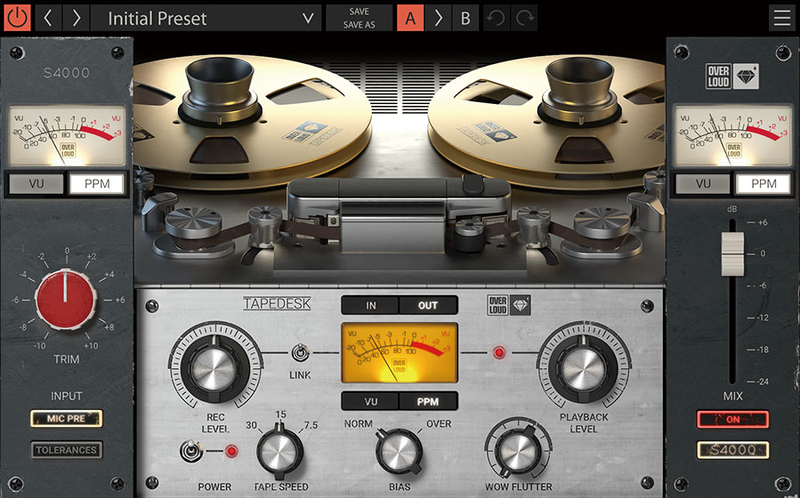Switch tape meter to IN
Image resolution: width=800 pixels, height=498 pixels.
[371, 305]
